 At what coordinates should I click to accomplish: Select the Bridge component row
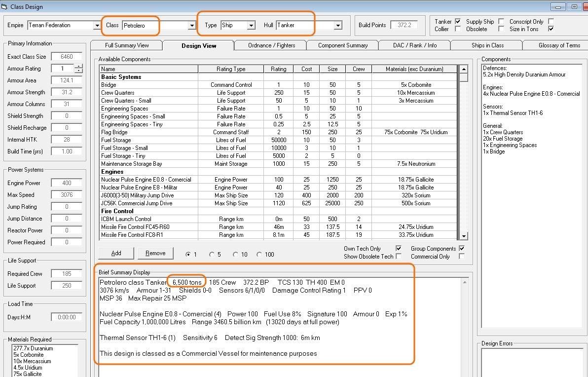point(278,85)
